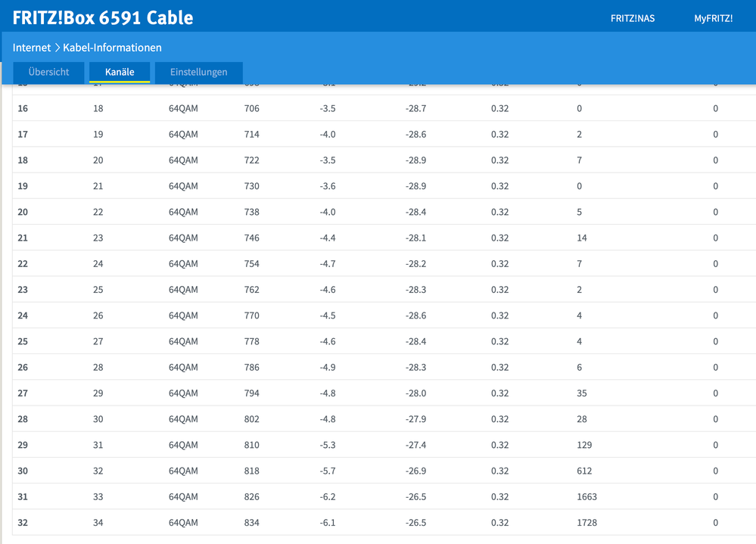
Task: Click MSE value -27.9
Action: (x=415, y=419)
